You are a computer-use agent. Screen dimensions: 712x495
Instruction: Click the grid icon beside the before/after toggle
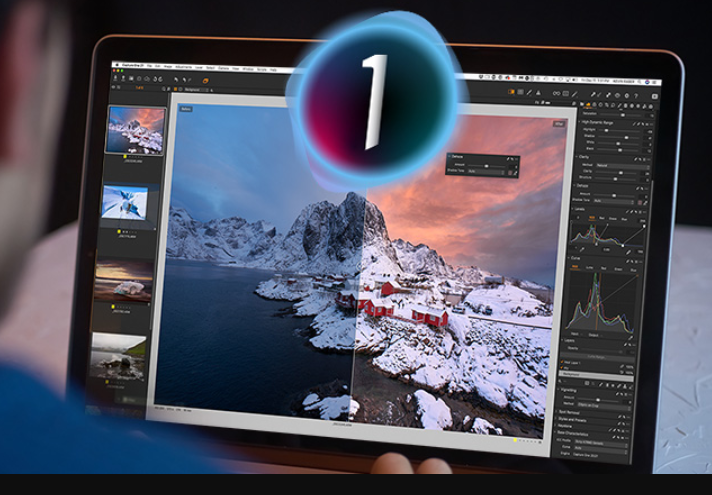point(520,92)
